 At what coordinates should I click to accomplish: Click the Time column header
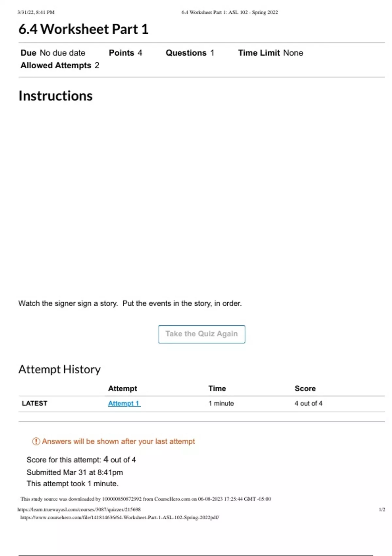pos(217,388)
